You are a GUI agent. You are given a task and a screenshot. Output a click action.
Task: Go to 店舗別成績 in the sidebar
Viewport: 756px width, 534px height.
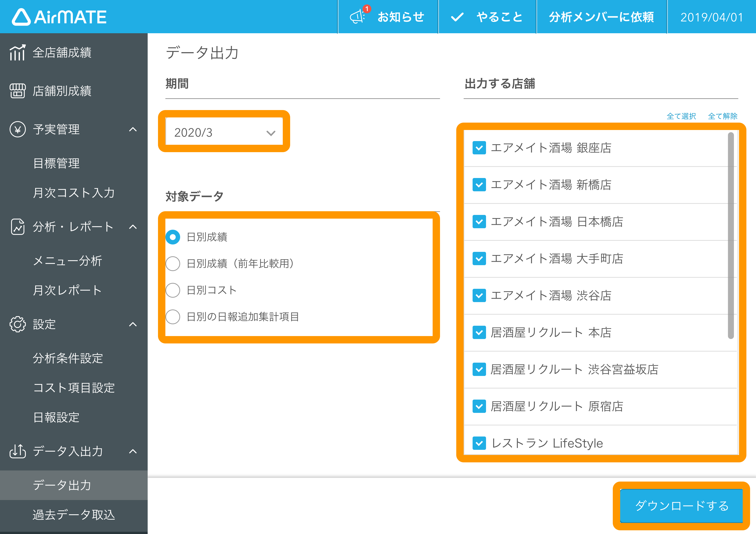pyautogui.click(x=62, y=91)
